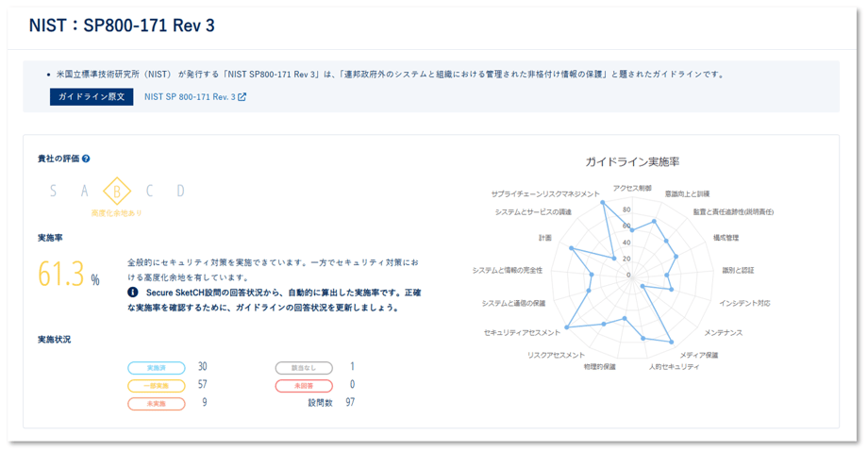Click the C rating letter

[149, 192]
